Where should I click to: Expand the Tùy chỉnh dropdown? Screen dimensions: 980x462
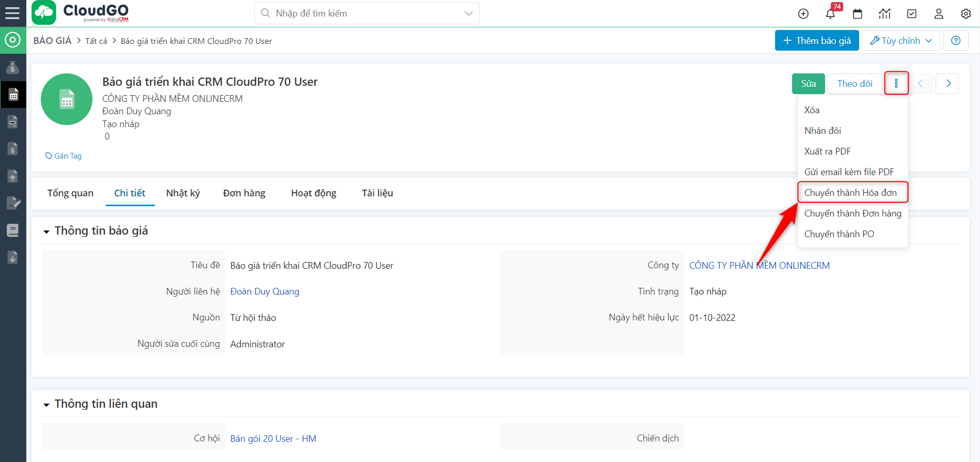(901, 40)
